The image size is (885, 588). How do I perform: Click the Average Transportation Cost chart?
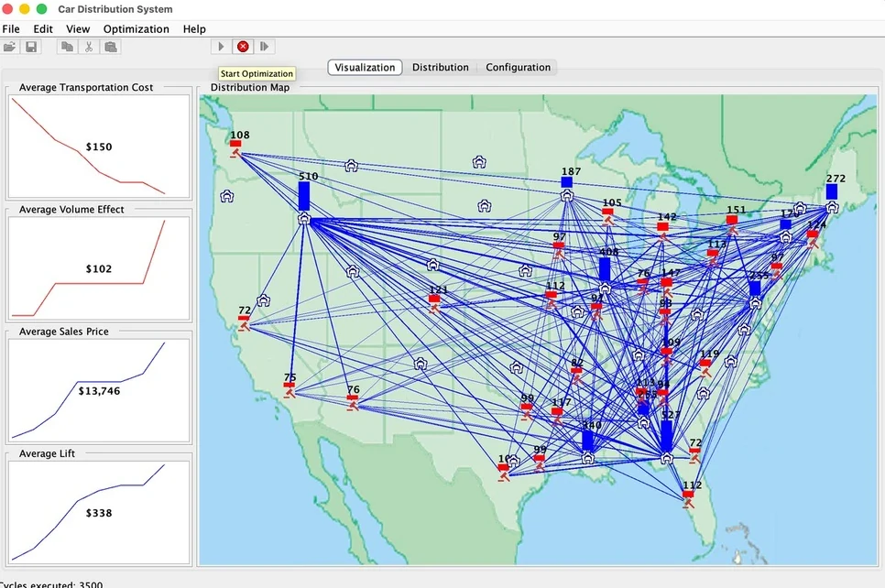pyautogui.click(x=99, y=147)
